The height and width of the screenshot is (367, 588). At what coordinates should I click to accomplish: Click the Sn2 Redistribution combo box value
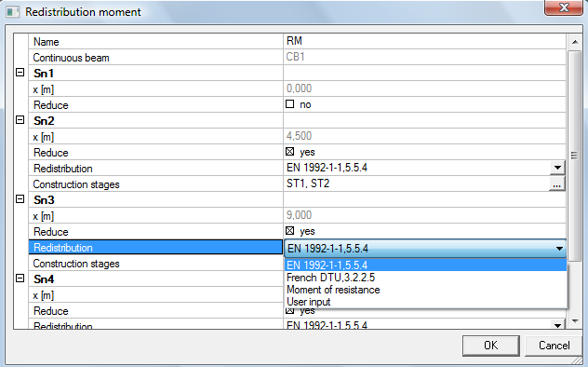coord(417,168)
